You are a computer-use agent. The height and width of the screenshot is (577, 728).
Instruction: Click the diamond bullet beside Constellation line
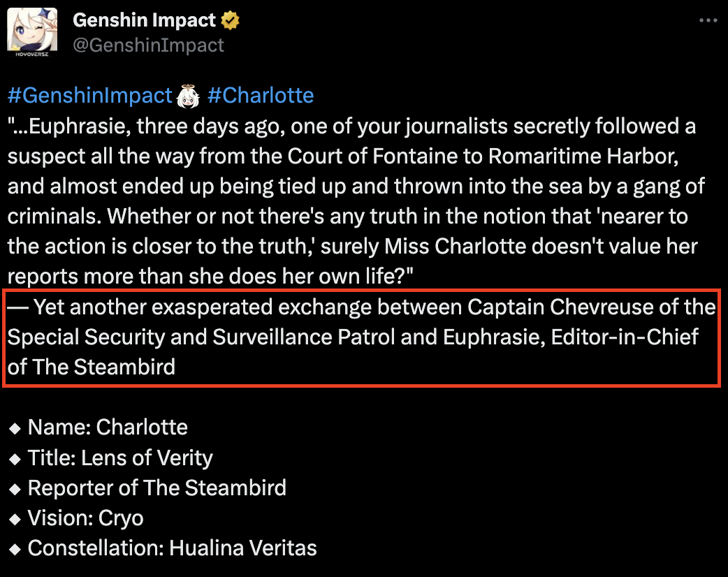coord(14,548)
